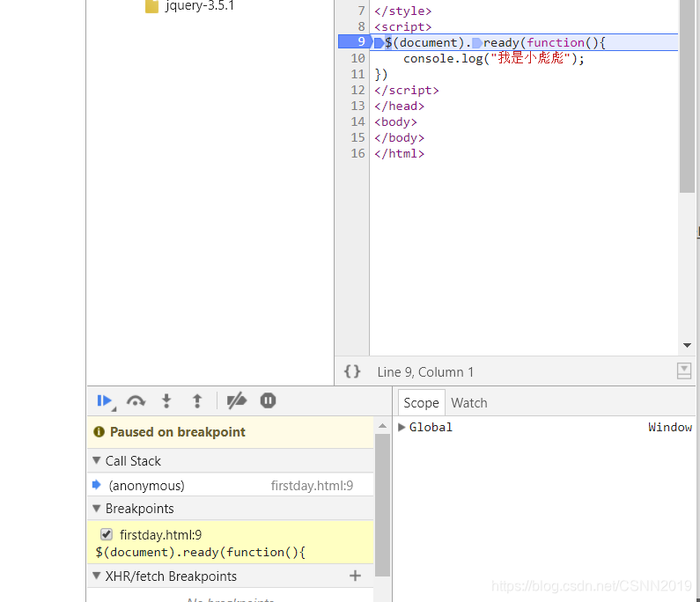
Task: Click the Paused on breakpoint message
Action: point(177,432)
